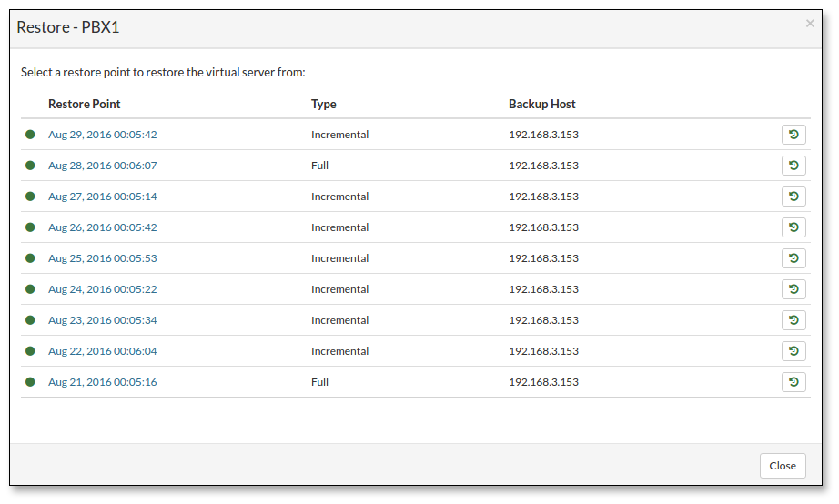Viewport: 839px width, 504px height.
Task: Click the Restore Point column header
Action: (x=85, y=104)
